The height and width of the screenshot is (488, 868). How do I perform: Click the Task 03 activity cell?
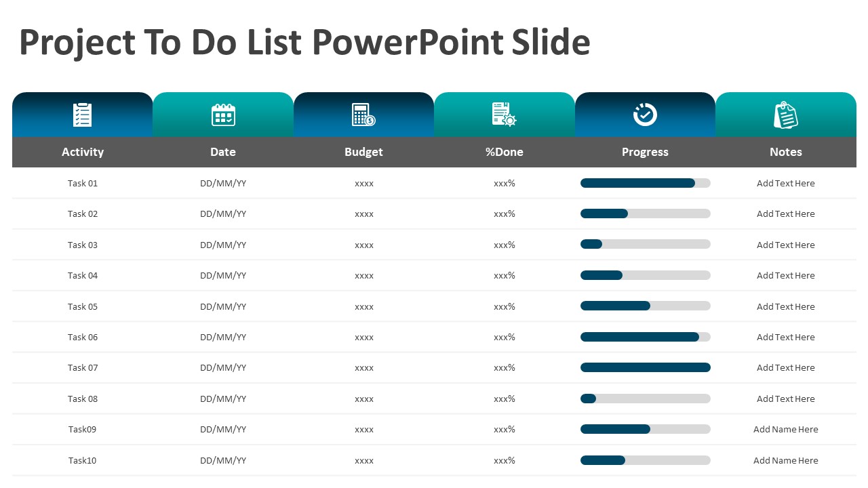[x=83, y=245]
